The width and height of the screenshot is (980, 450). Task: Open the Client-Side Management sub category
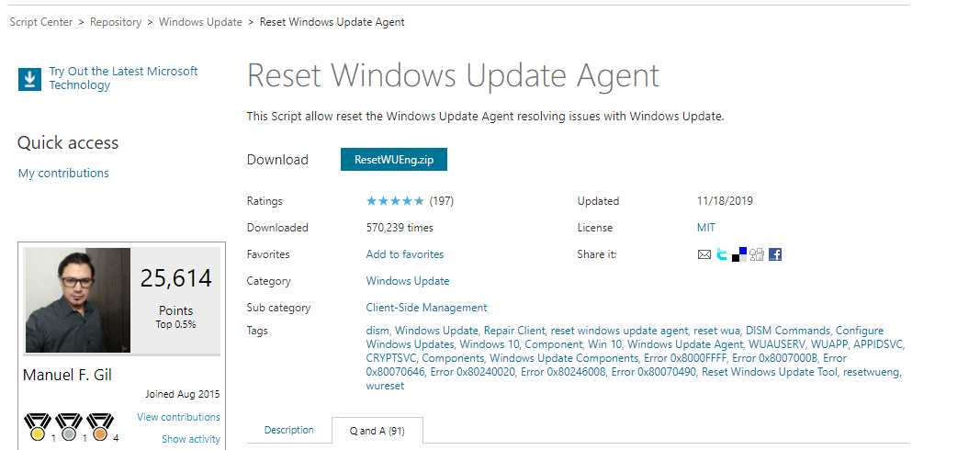click(426, 308)
